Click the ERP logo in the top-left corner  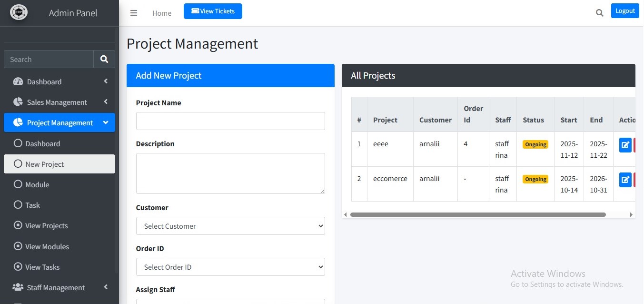19,11
